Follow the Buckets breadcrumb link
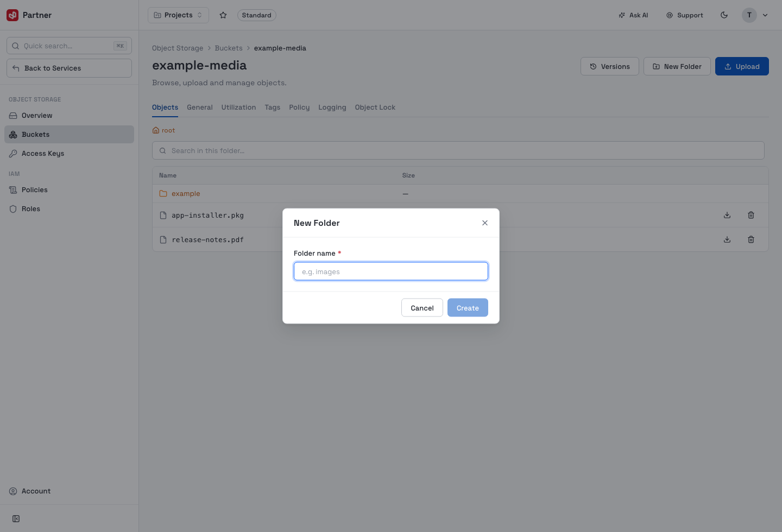The image size is (782, 532). tap(229, 48)
